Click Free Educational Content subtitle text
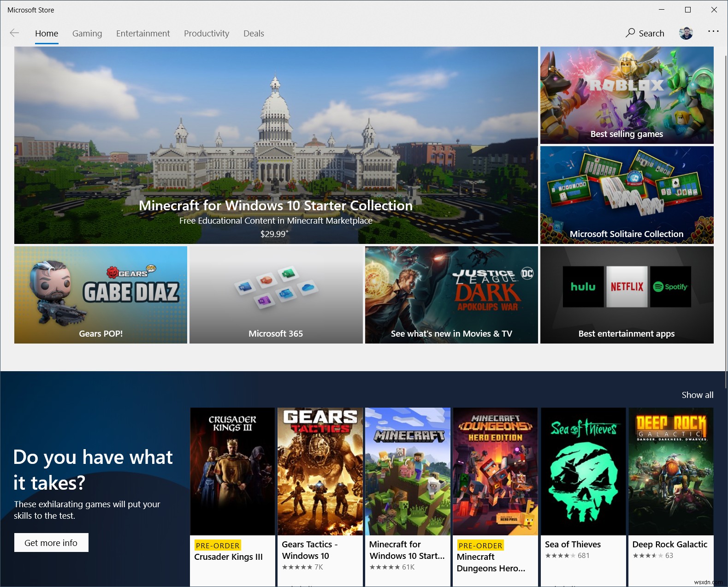This screenshot has height=587, width=728. [276, 221]
